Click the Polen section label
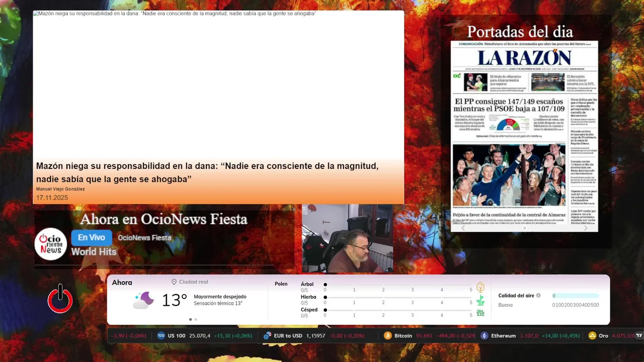The image size is (644, 362). pos(281,284)
